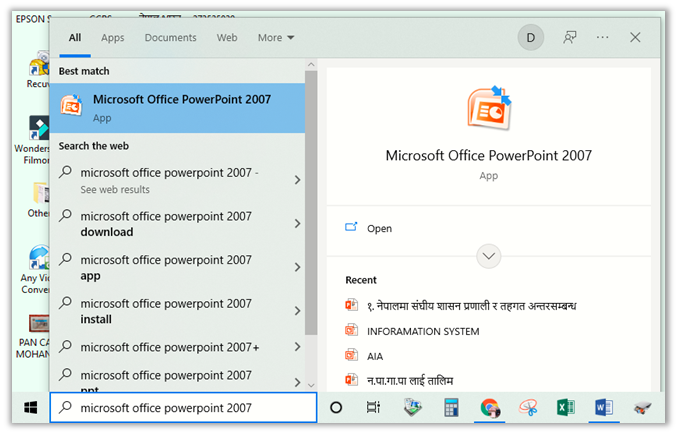Click the search results scroll down arrow
Image resolution: width=677 pixels, height=434 pixels.
click(x=311, y=385)
